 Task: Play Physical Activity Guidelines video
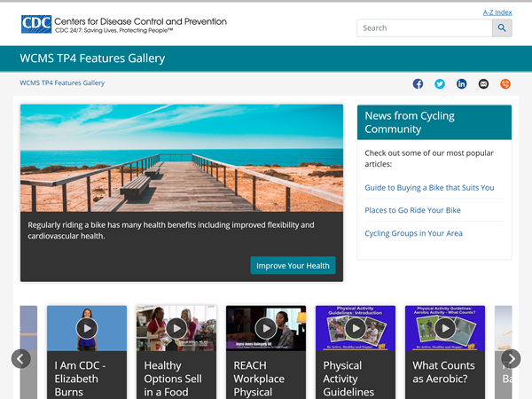356,328
